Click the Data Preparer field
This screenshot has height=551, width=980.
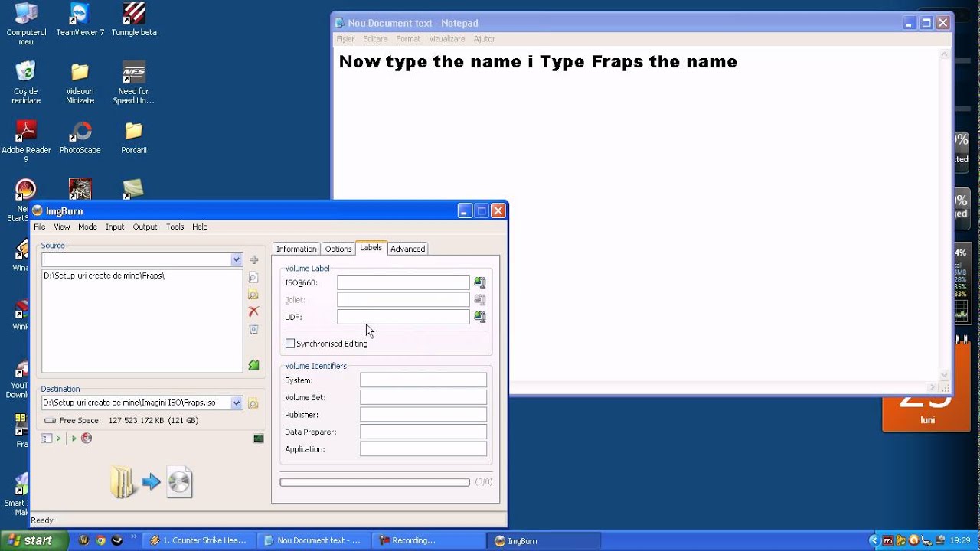[423, 432]
